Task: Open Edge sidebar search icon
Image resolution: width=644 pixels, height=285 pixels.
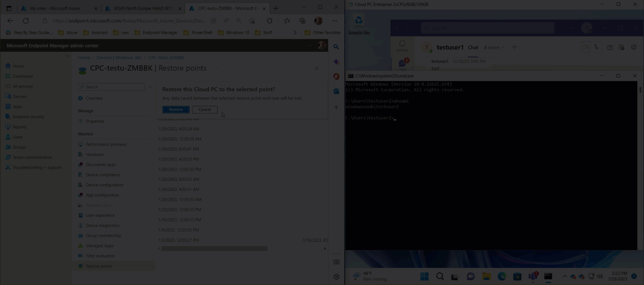Action: [336, 47]
